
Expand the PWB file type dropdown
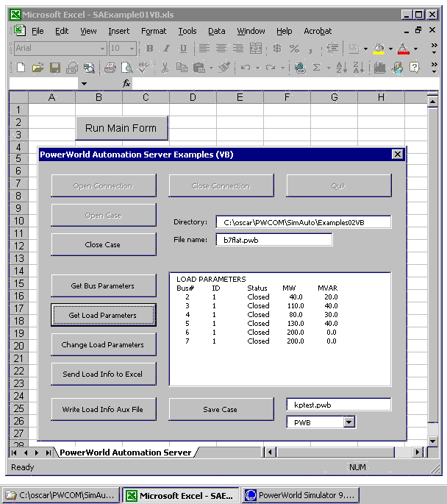[348, 422]
